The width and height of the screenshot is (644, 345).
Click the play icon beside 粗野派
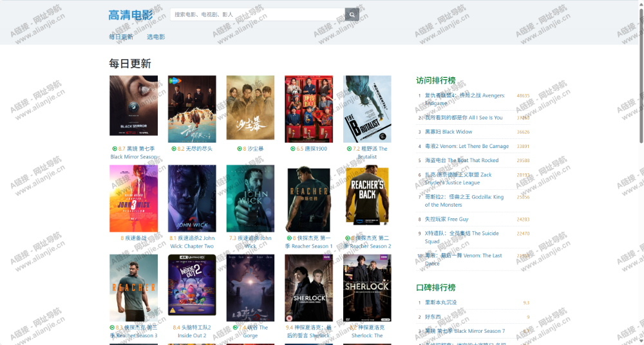coord(349,149)
